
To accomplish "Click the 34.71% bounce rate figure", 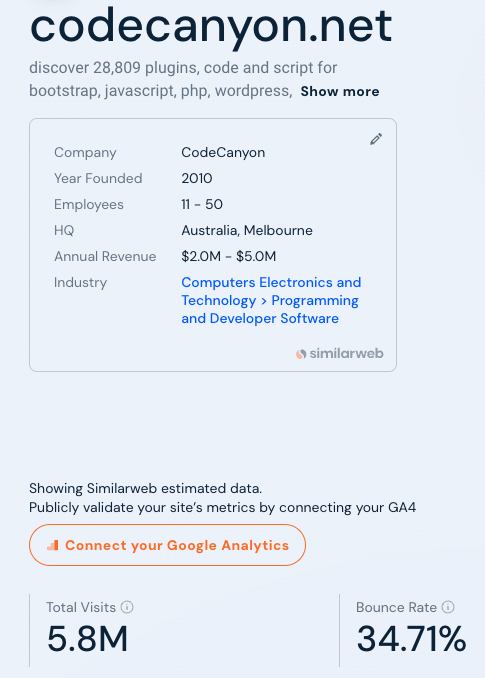I will tap(411, 638).
